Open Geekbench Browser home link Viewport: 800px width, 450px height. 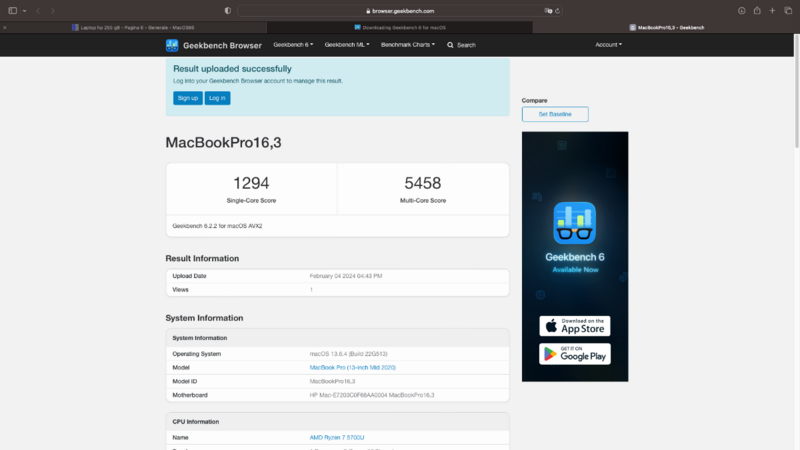(x=222, y=45)
